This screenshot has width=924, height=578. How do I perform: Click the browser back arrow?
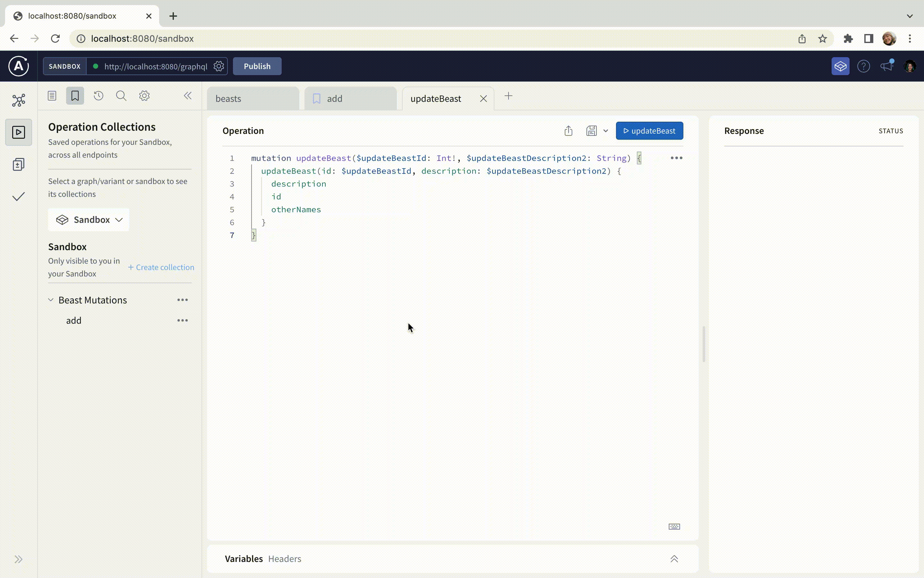pos(14,39)
